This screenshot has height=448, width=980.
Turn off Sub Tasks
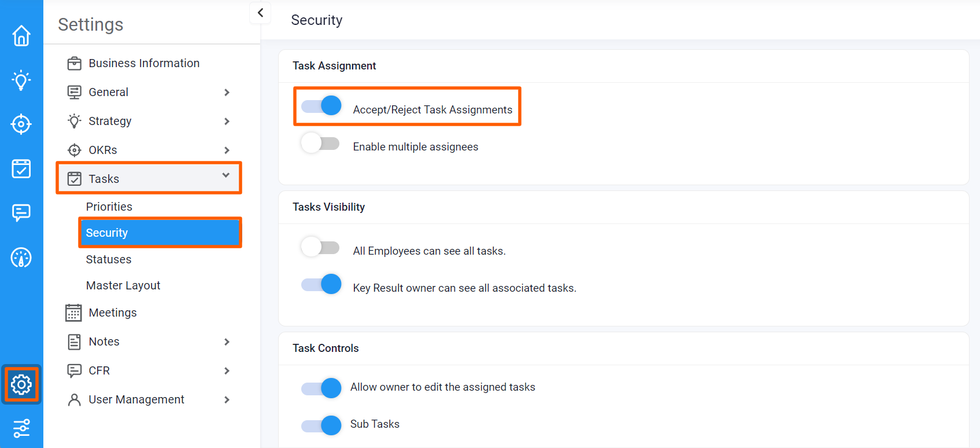coord(321,425)
